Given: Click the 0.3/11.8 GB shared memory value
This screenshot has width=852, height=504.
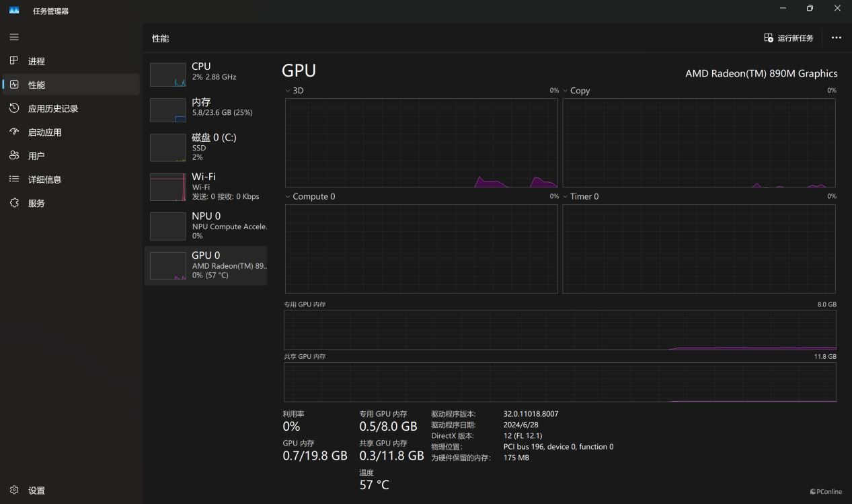Looking at the screenshot, I should (391, 456).
